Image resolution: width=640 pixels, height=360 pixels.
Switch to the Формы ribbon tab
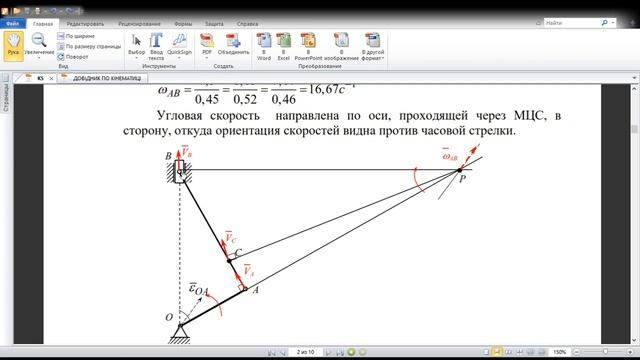183,24
